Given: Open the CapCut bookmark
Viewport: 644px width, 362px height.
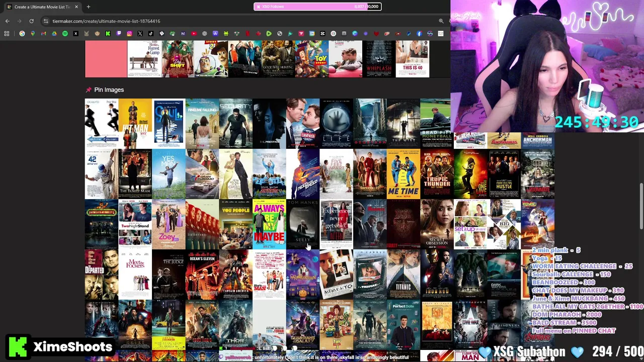Looking at the screenshot, I should point(323,34).
